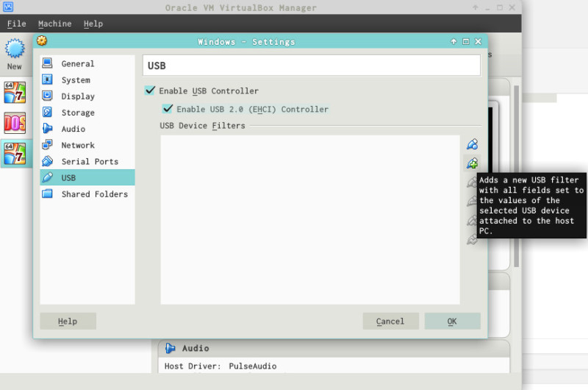Add an empty USB filter

[x=472, y=144]
